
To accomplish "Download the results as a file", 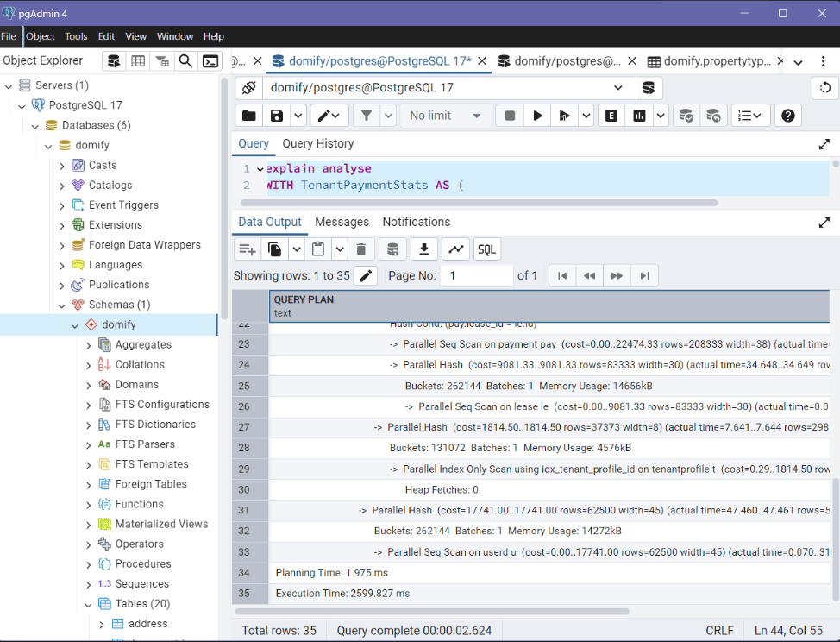I will 423,249.
